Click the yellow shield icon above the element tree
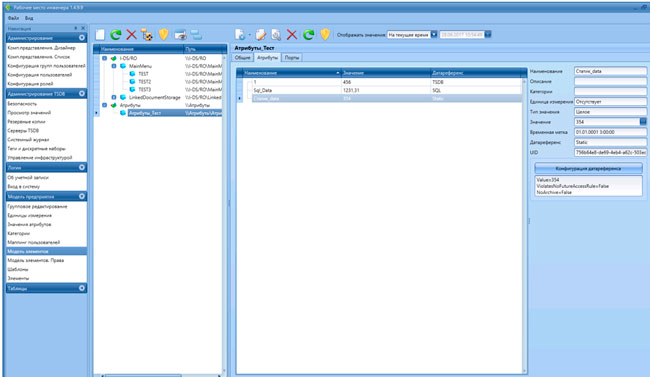Image resolution: width=650 pixels, height=377 pixels. coord(163,34)
